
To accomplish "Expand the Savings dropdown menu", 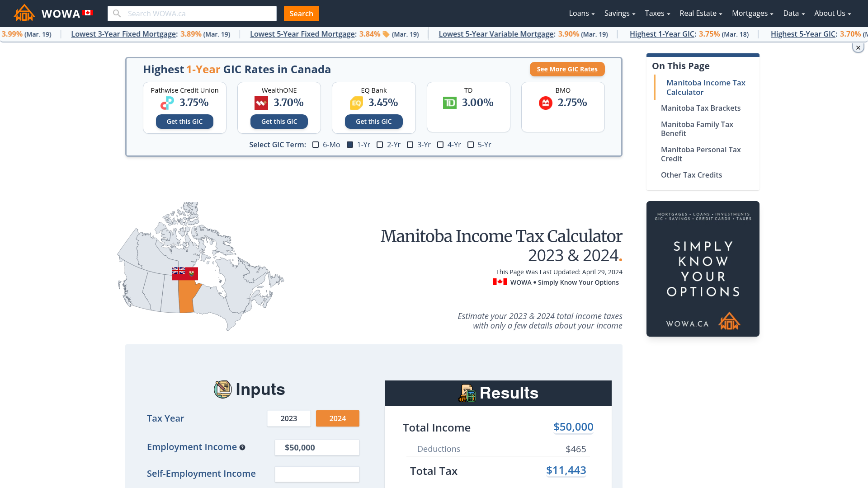I will coord(620,13).
